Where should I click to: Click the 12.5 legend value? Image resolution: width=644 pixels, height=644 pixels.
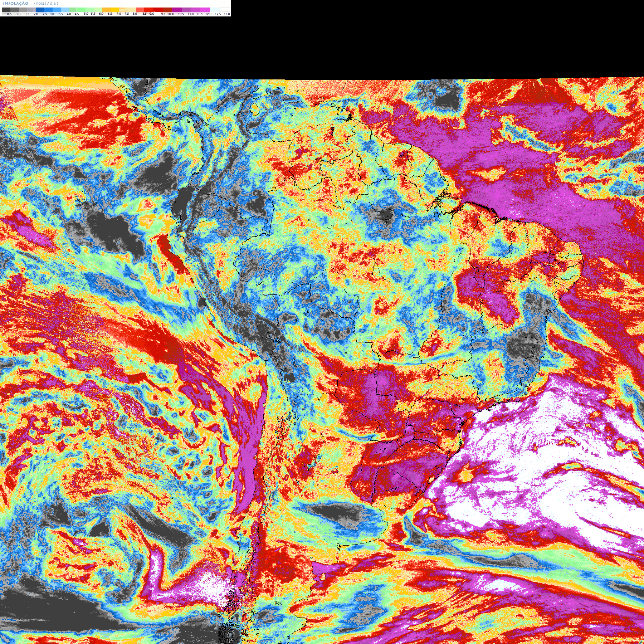(x=218, y=14)
